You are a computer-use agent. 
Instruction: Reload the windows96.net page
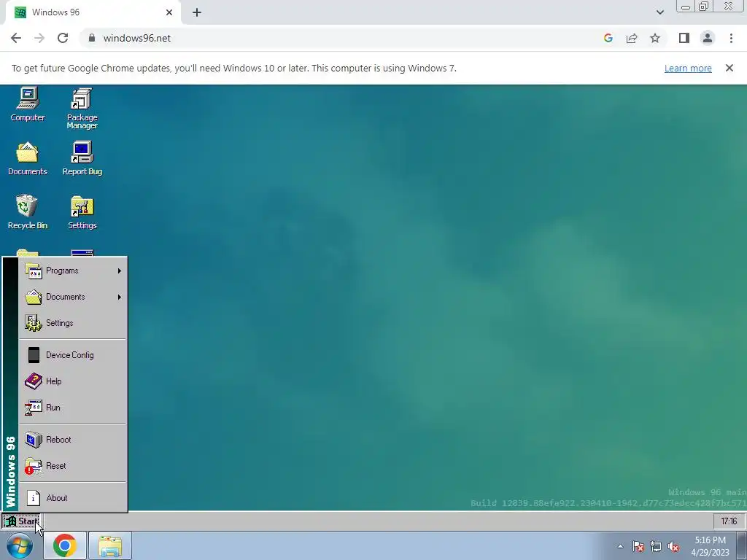[63, 38]
